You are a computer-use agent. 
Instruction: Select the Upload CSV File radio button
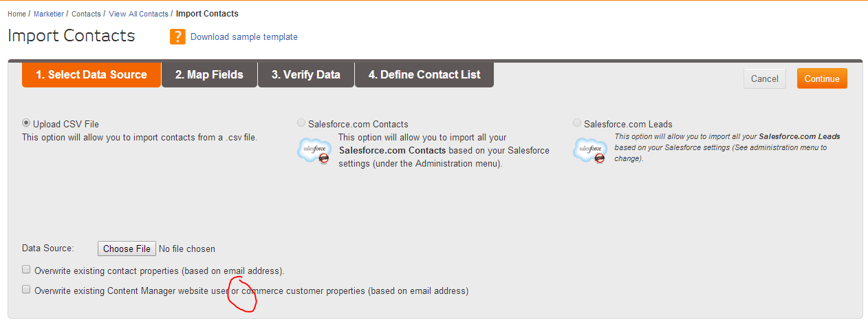click(x=26, y=123)
